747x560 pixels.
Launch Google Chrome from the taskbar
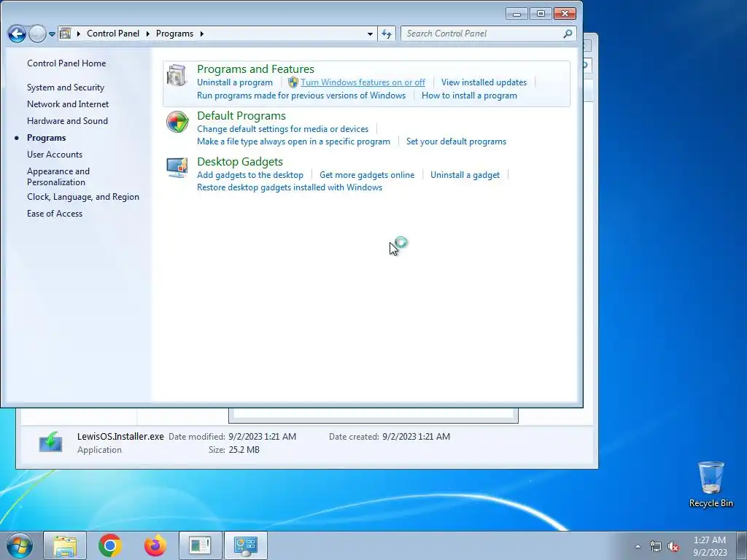point(110,545)
